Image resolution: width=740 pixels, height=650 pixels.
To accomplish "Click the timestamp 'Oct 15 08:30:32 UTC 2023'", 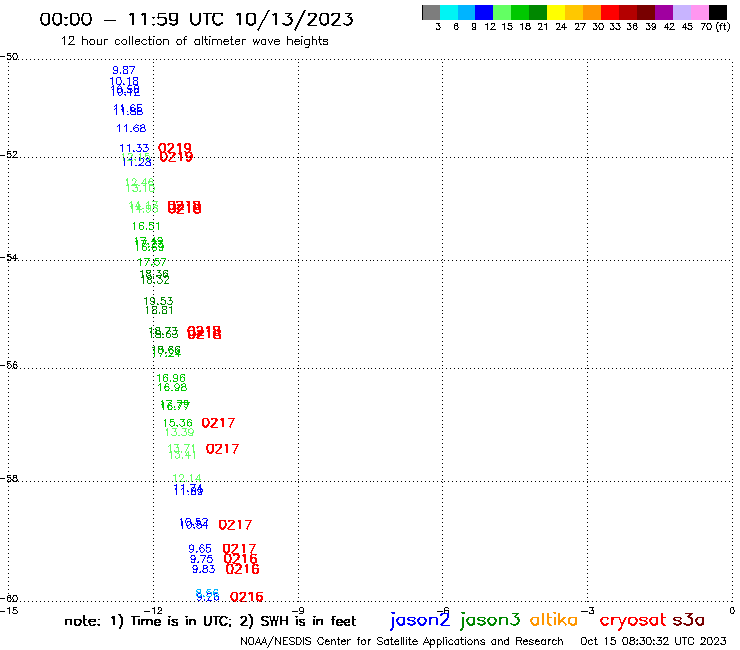I will click(653, 641).
